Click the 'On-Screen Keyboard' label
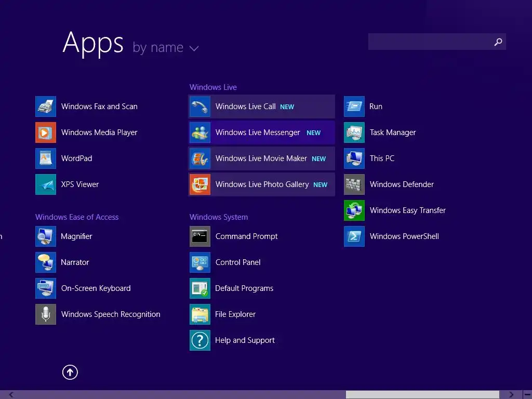 click(96, 288)
